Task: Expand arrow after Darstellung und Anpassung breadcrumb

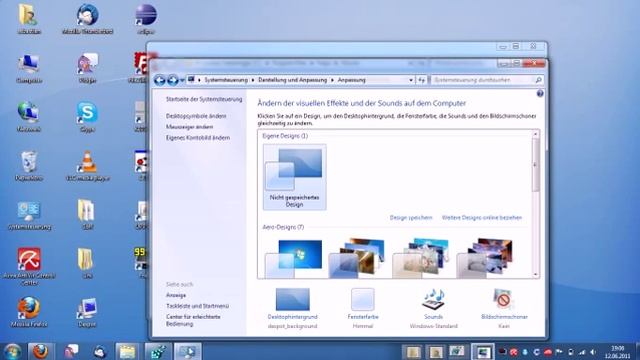Action: point(332,80)
